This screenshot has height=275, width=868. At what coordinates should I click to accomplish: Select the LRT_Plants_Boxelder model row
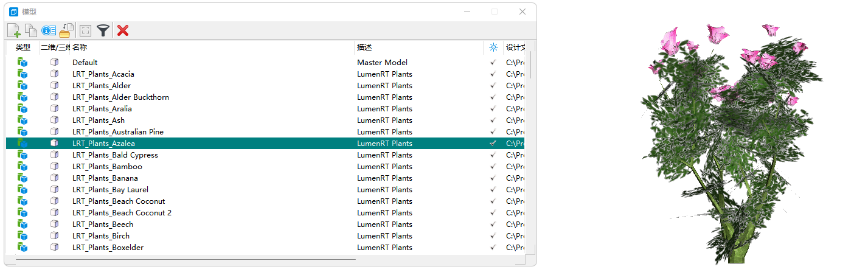click(108, 248)
